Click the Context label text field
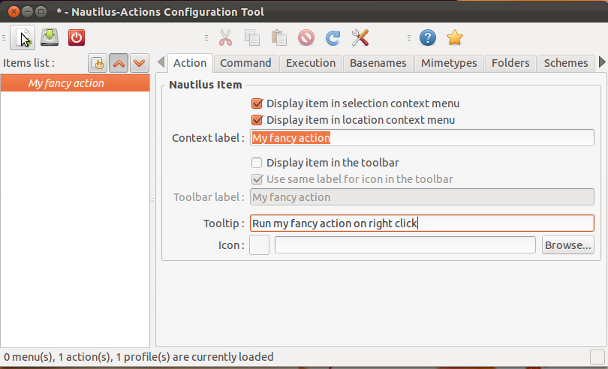608x369 pixels. tap(422, 138)
